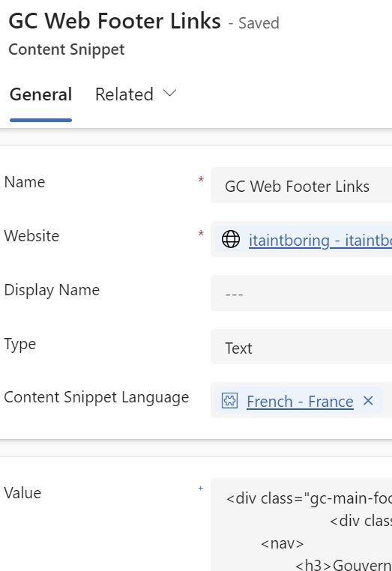Screen dimensions: 392x571
Task: Click the red asterisk beside Name
Action: (x=201, y=180)
